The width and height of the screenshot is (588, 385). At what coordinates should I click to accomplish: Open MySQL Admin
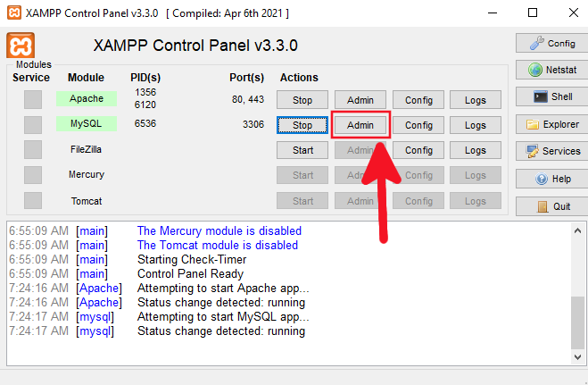(x=360, y=125)
